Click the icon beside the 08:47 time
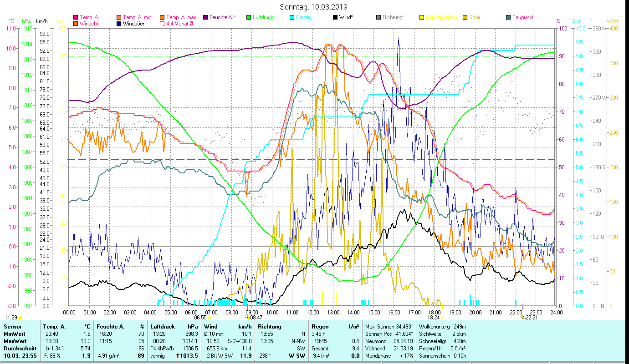 [x=248, y=317]
